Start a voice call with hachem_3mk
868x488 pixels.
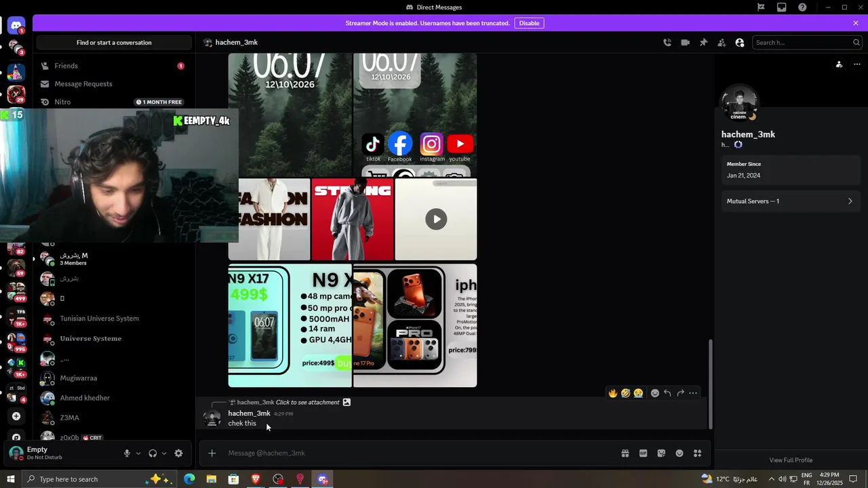pos(667,43)
